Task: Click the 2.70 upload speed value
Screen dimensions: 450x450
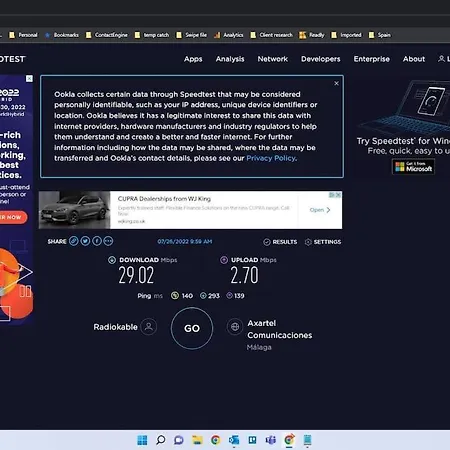Action: (244, 275)
